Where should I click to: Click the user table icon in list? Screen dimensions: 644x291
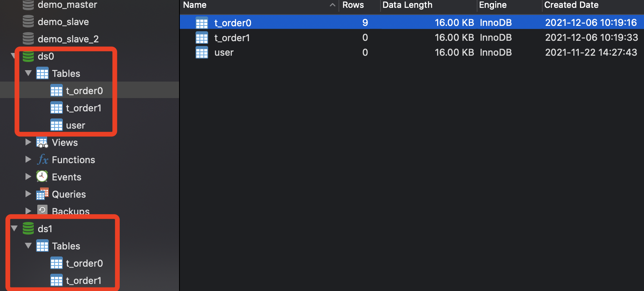coord(202,53)
